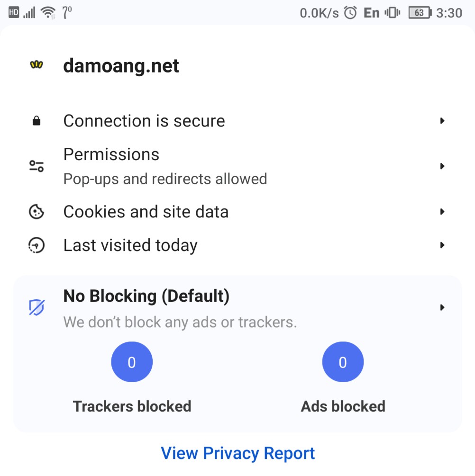Tap the battery indicator in status bar
The image size is (475, 476).
click(420, 13)
